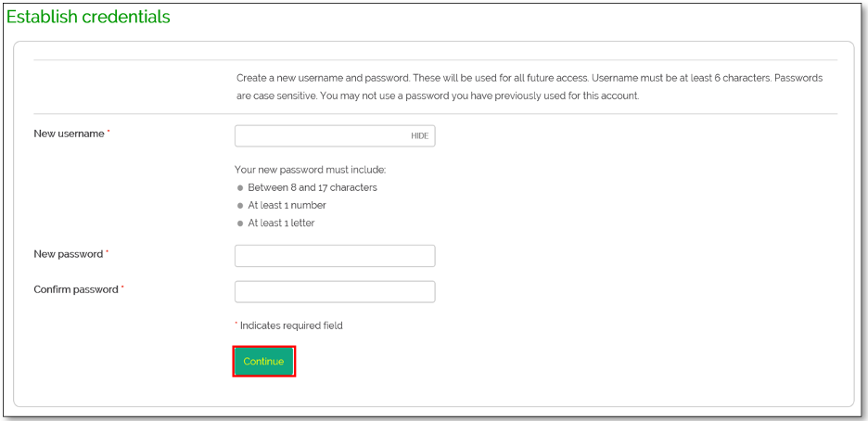Click bullet beside Between 8 and 17 characters
The height and width of the screenshot is (421, 868).
click(240, 187)
